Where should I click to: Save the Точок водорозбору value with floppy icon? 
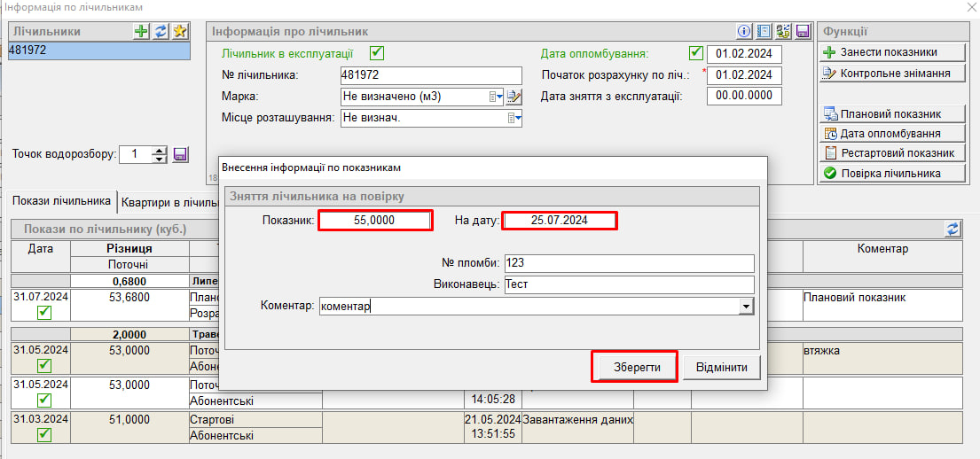pos(180,154)
